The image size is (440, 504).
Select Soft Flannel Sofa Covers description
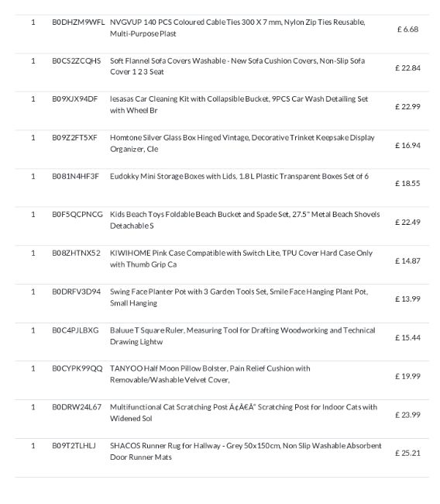(237, 66)
